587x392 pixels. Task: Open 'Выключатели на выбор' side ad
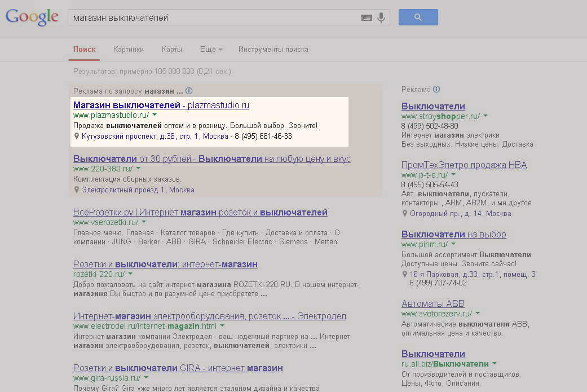[x=454, y=235]
